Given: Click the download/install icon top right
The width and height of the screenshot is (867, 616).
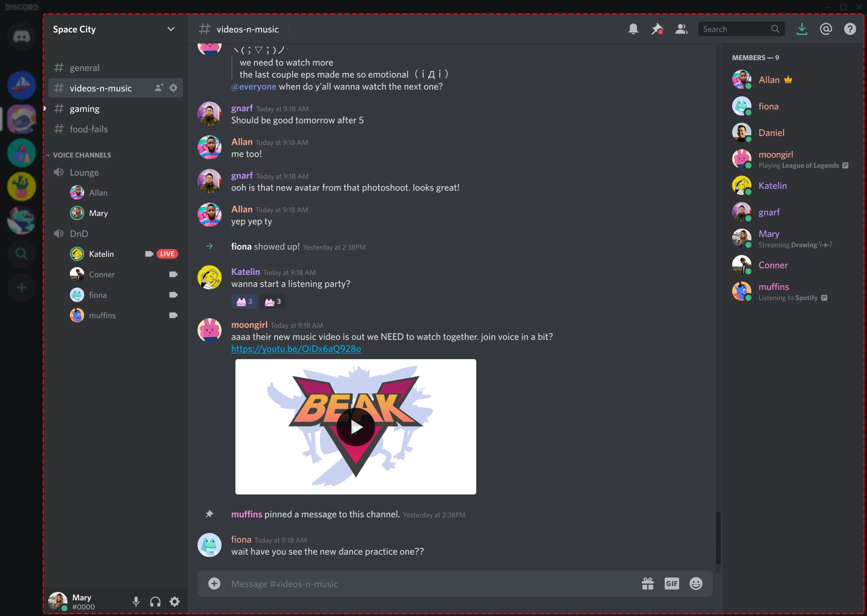Looking at the screenshot, I should point(801,29).
